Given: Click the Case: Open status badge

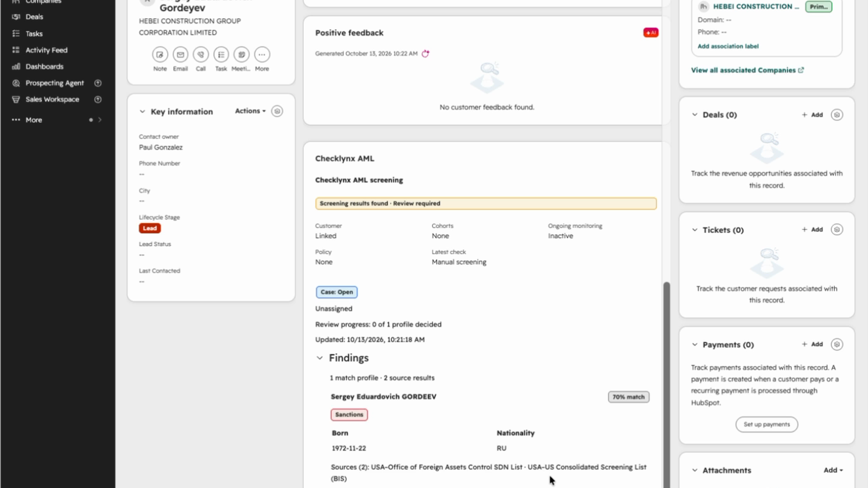Looking at the screenshot, I should [x=337, y=292].
